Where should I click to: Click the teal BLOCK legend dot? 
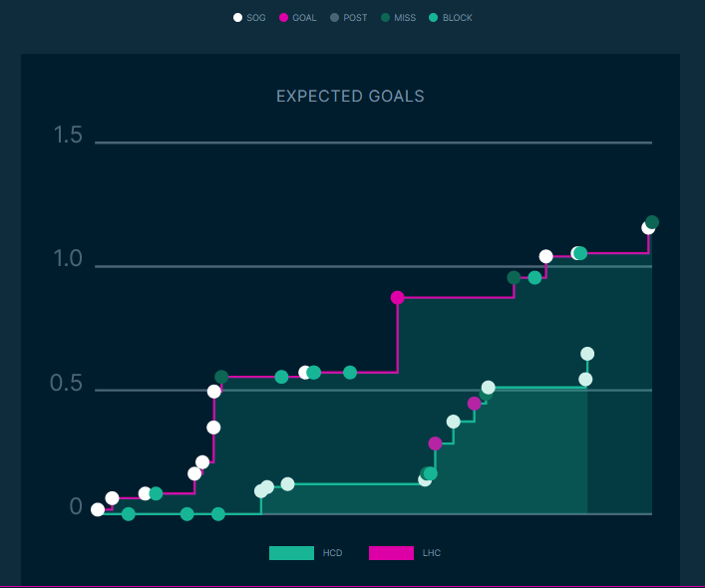coord(433,18)
